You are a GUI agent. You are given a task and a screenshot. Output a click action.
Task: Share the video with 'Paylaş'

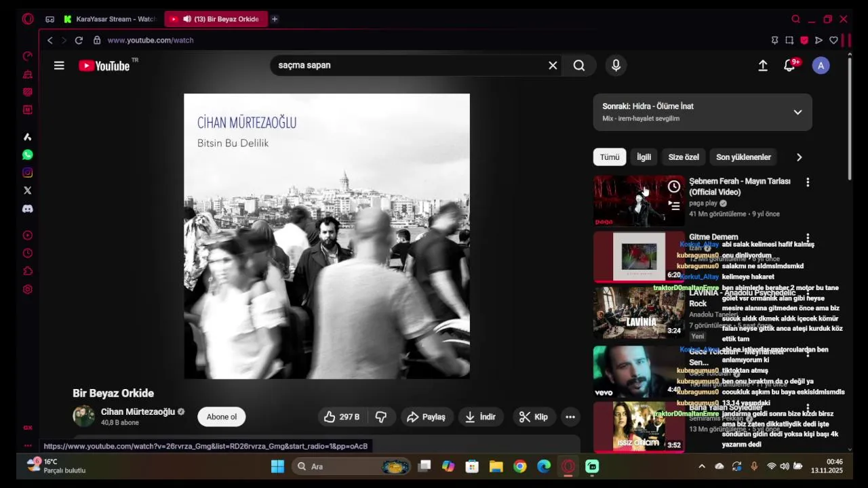[x=427, y=417]
